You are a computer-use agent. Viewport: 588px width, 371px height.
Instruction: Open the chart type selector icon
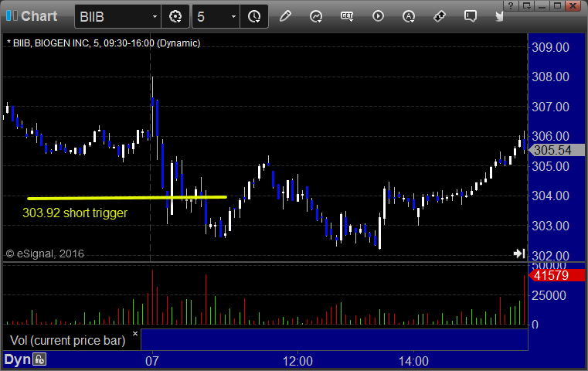(x=316, y=16)
